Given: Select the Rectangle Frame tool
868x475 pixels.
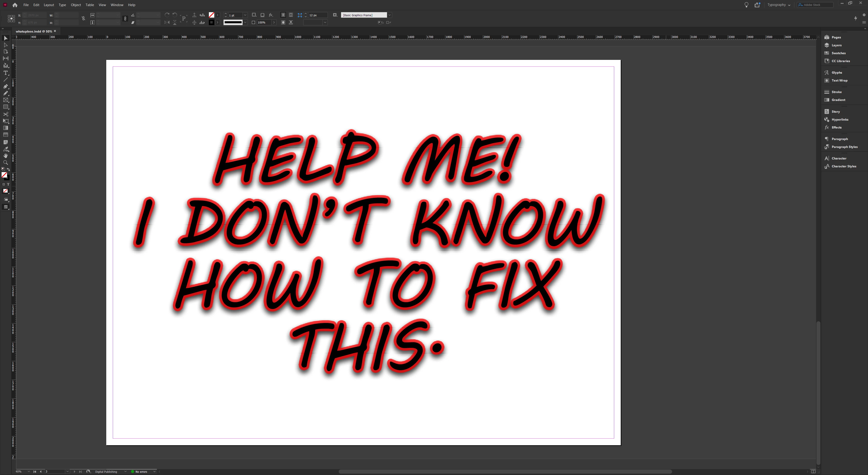Looking at the screenshot, I should coord(6,100).
